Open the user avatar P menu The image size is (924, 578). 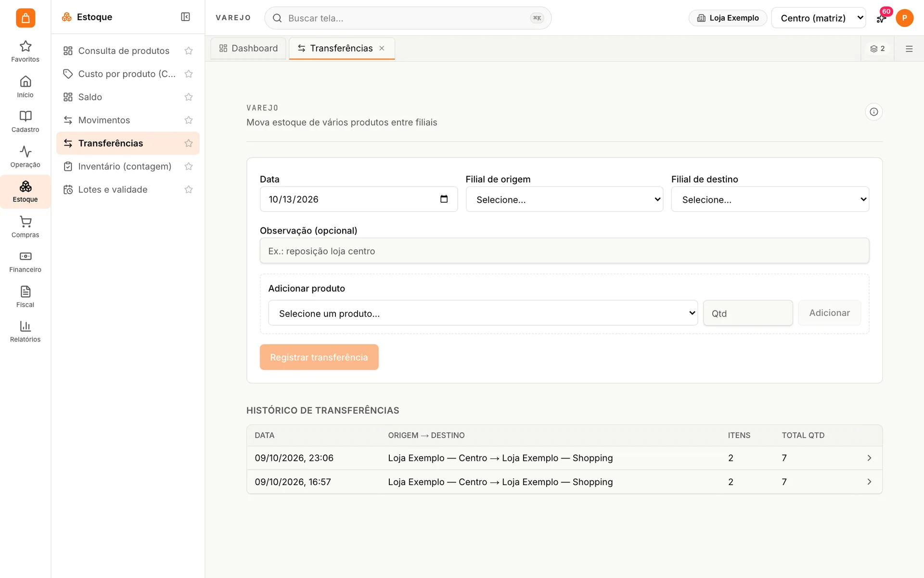[x=905, y=18]
